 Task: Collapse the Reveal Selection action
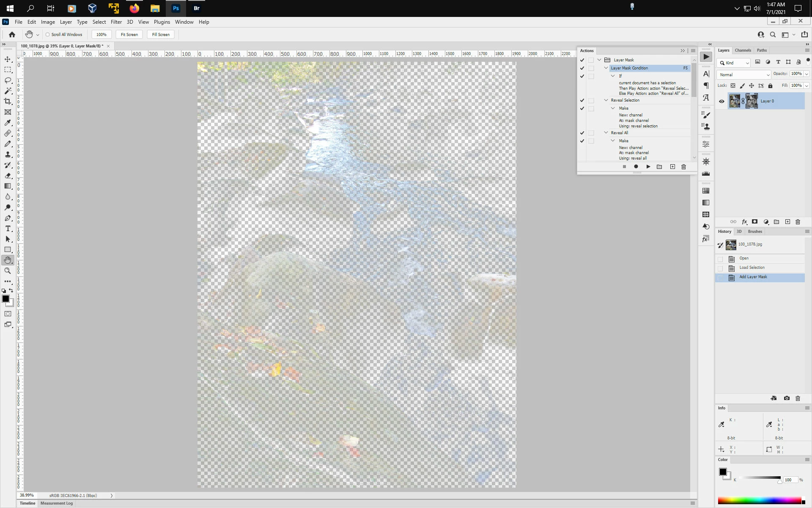(606, 100)
